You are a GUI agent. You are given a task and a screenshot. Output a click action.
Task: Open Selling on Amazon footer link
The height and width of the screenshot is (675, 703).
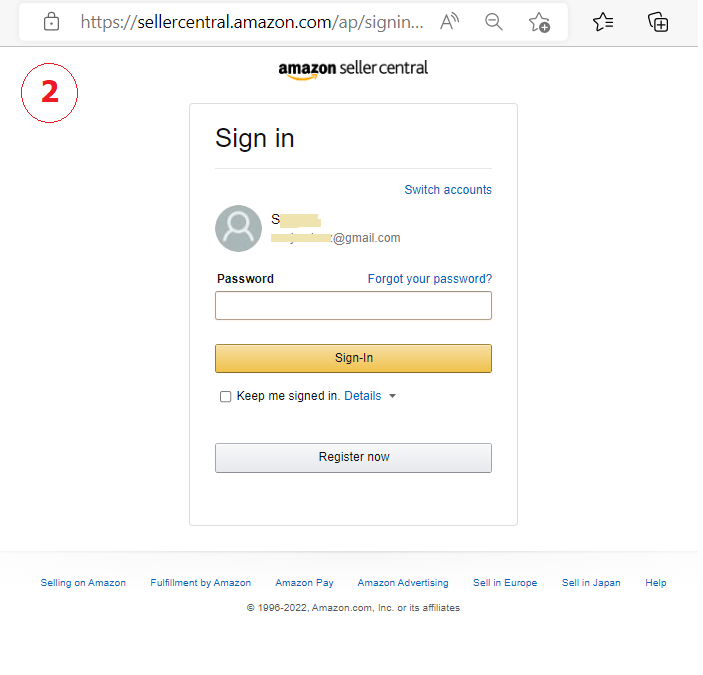click(83, 583)
